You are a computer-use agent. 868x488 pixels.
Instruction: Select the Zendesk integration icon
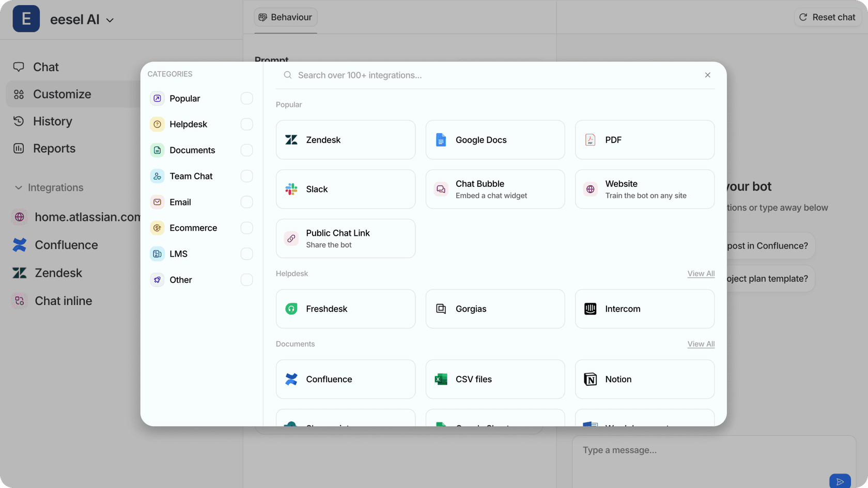point(291,139)
